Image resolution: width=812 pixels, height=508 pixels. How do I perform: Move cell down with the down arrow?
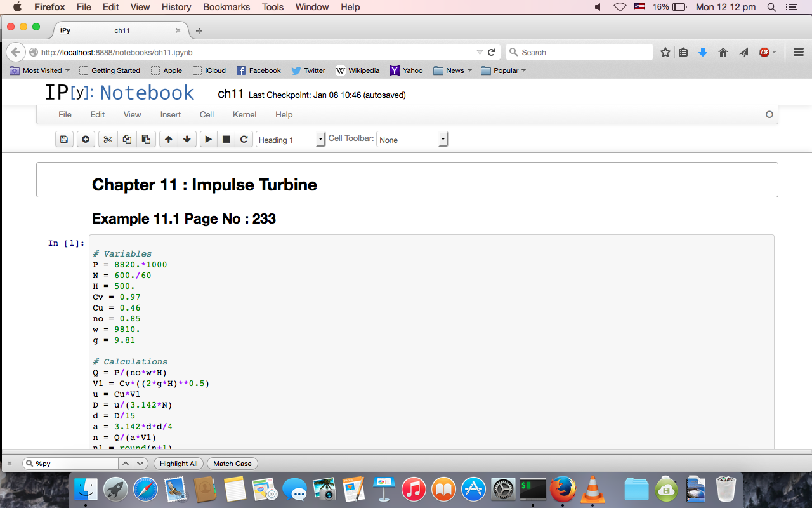(187, 140)
